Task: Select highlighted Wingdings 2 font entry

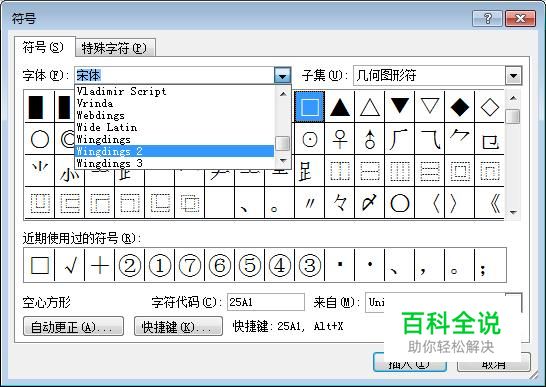Action: (x=174, y=151)
